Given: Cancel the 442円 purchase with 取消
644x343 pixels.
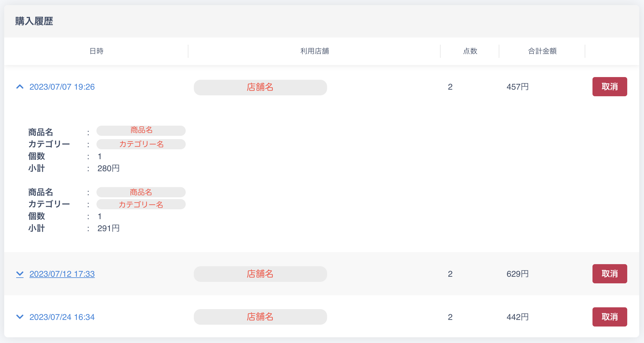Looking at the screenshot, I should [x=609, y=317].
